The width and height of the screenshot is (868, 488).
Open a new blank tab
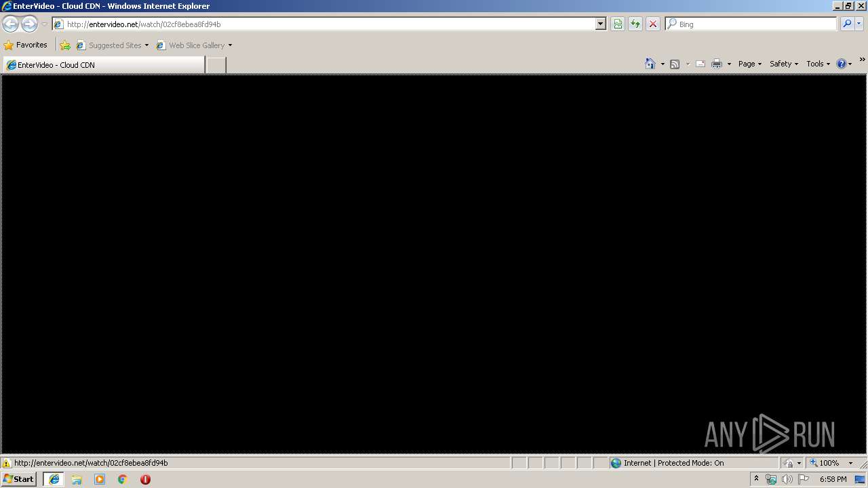click(x=216, y=65)
